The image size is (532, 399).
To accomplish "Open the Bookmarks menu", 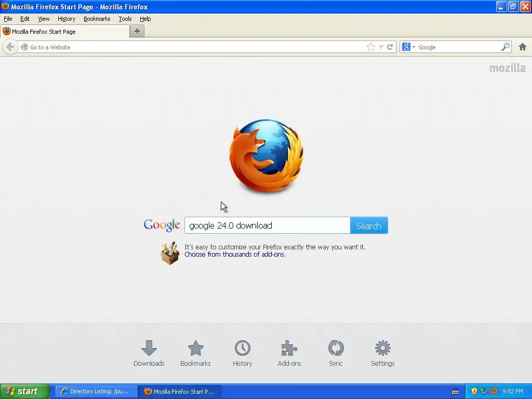I will coord(97,19).
